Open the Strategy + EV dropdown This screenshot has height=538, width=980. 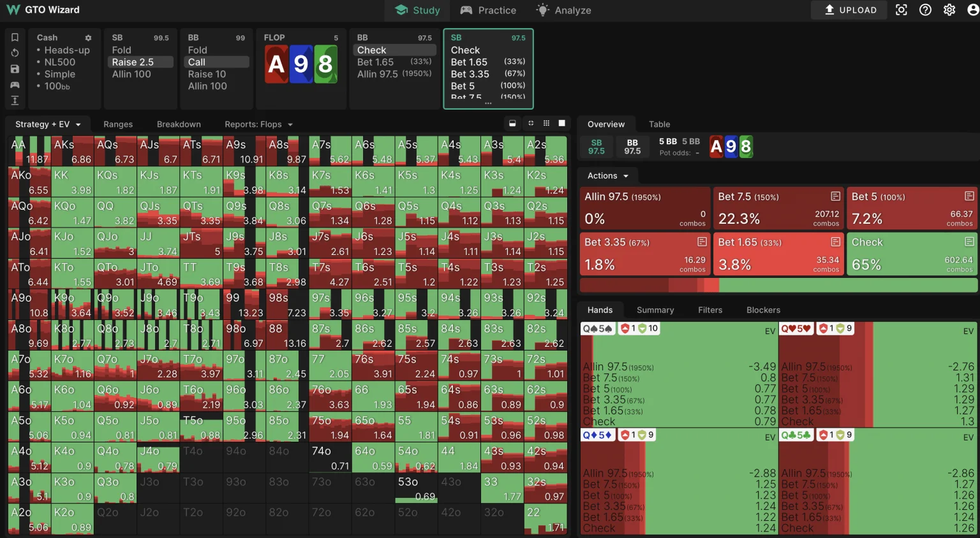pyautogui.click(x=48, y=124)
